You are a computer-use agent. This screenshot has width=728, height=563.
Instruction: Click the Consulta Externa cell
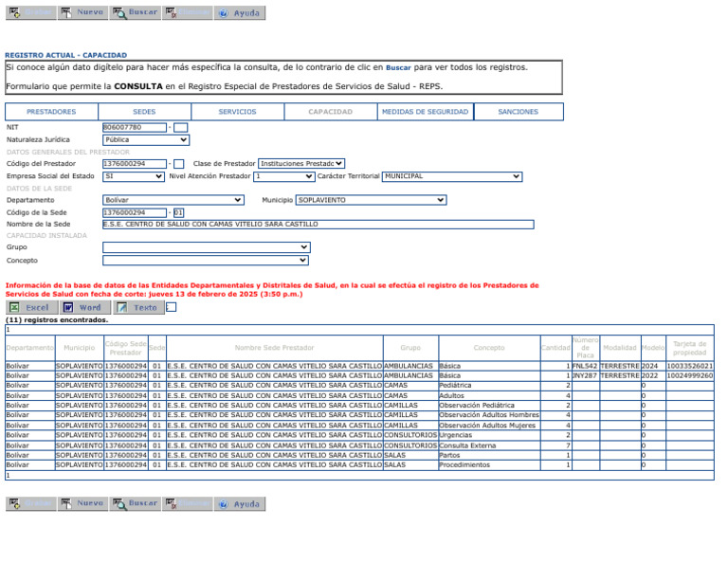pyautogui.click(x=489, y=445)
